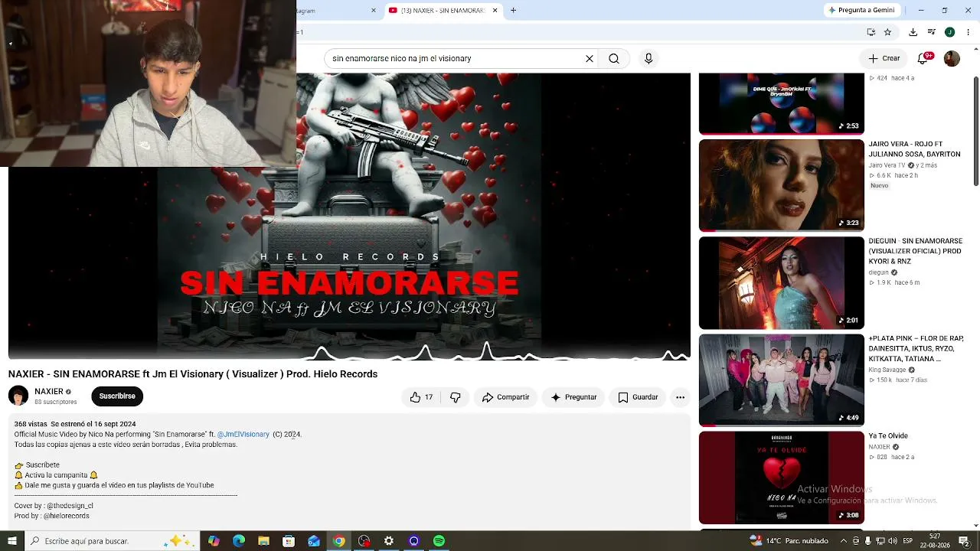980x551 pixels.
Task: Close the NAXIER - SIN ENAMORARSE tab
Action: point(495,10)
